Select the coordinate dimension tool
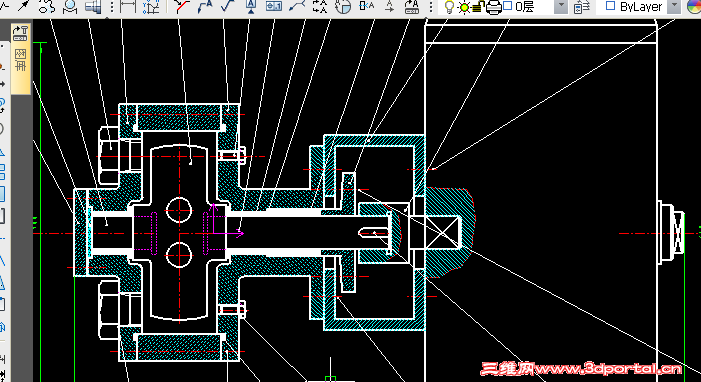701x382 pixels. click(x=151, y=6)
